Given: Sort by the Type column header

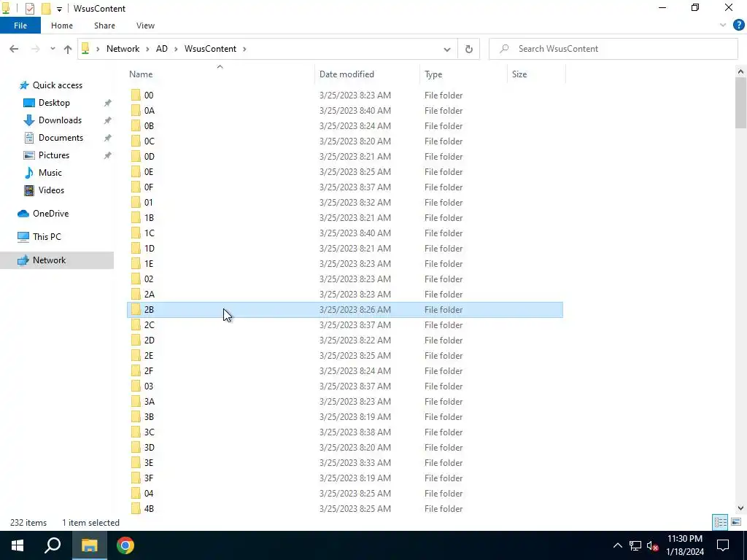Looking at the screenshot, I should 433,74.
